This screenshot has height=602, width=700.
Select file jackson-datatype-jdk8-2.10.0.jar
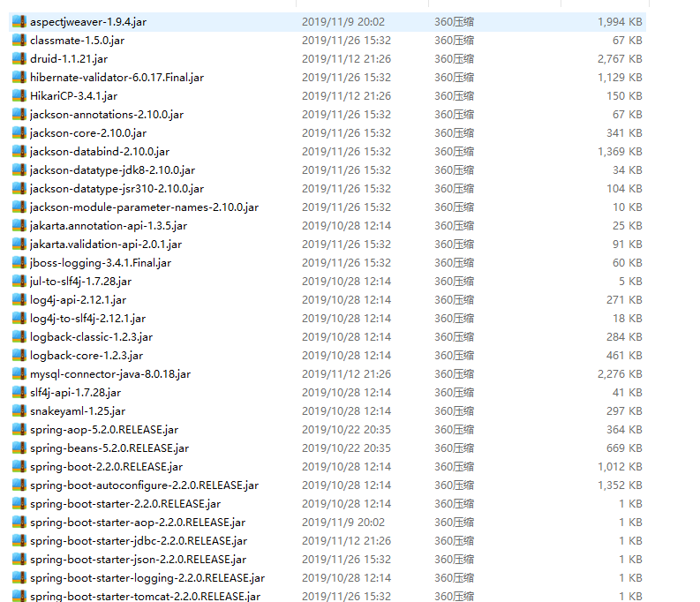point(112,170)
